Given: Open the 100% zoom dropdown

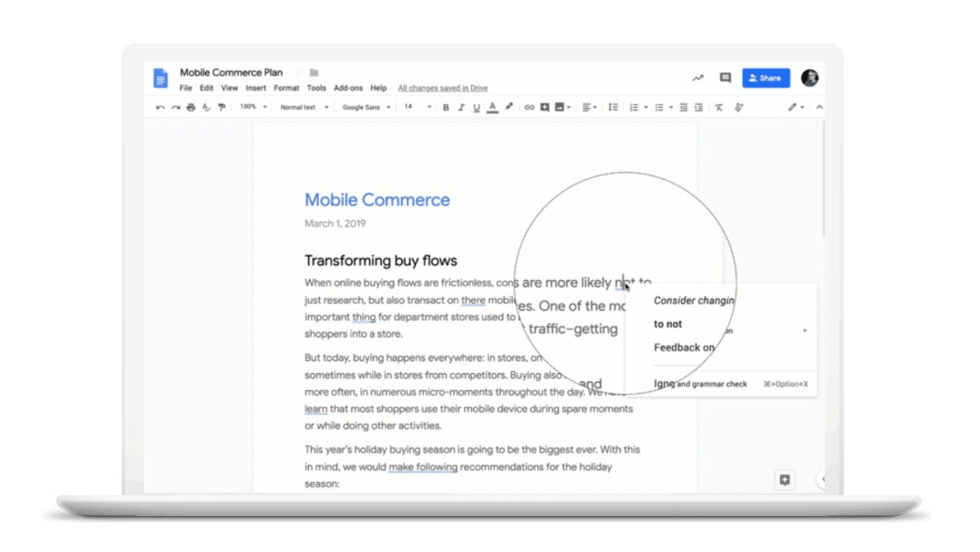Looking at the screenshot, I should (x=254, y=107).
